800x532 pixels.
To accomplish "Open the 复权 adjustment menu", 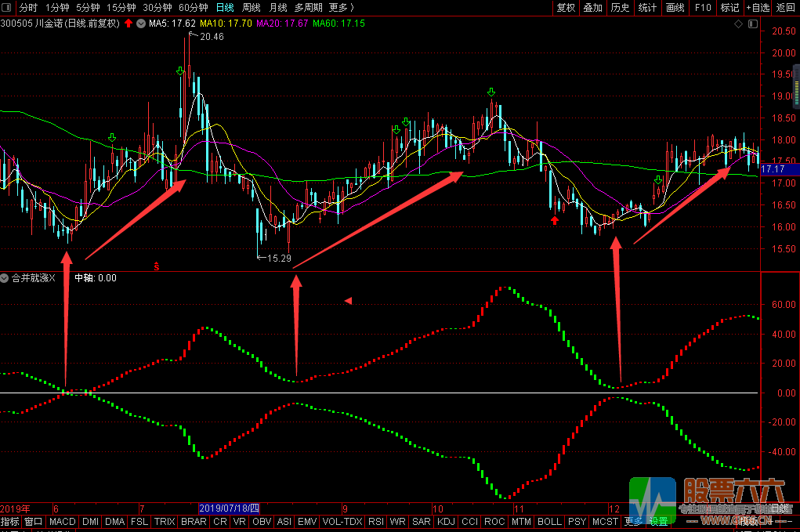I will coord(566,8).
